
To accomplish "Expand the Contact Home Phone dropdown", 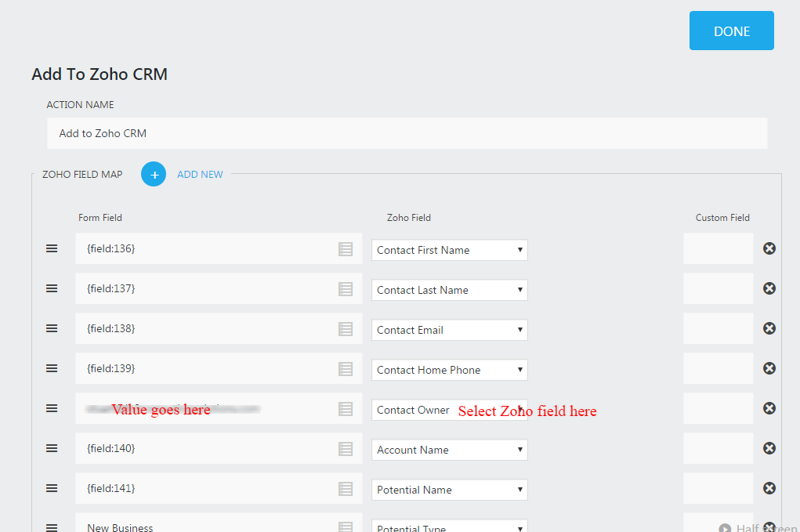I will point(449,370).
